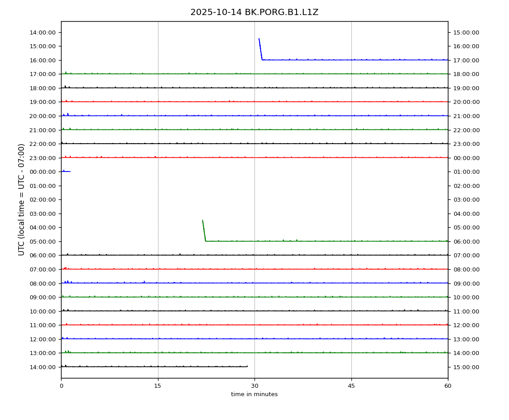
Task: Click the short blue trace segment at 00:00:00
Action: (66, 171)
